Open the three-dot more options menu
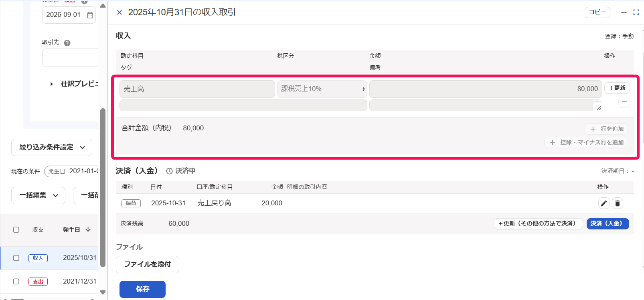Viewport: 644px width, 300px height. (x=624, y=12)
